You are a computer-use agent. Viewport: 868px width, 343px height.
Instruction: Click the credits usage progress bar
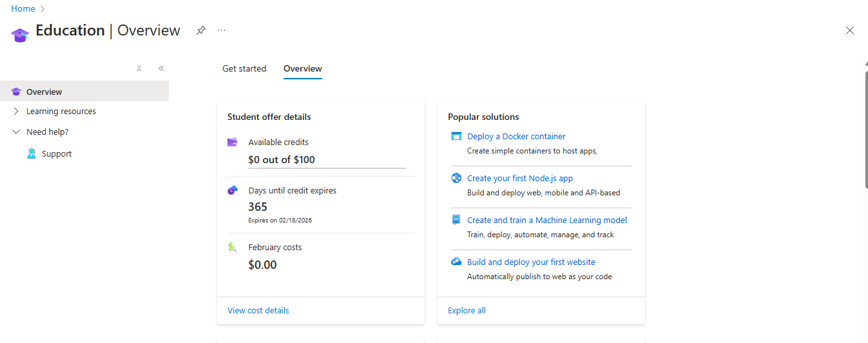point(327,168)
